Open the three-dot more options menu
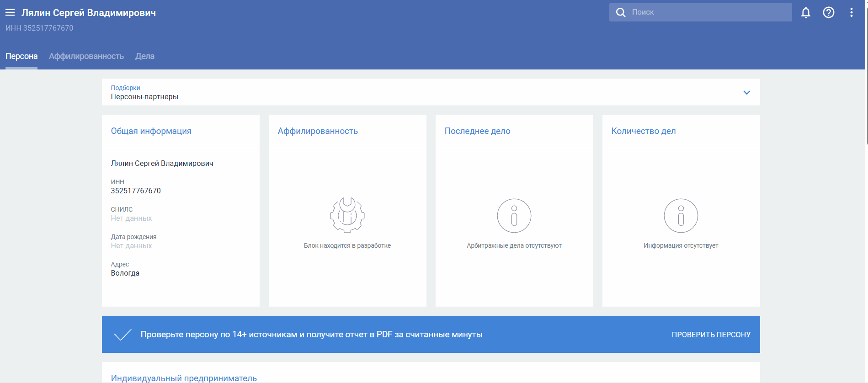The width and height of the screenshot is (868, 383). click(x=851, y=13)
